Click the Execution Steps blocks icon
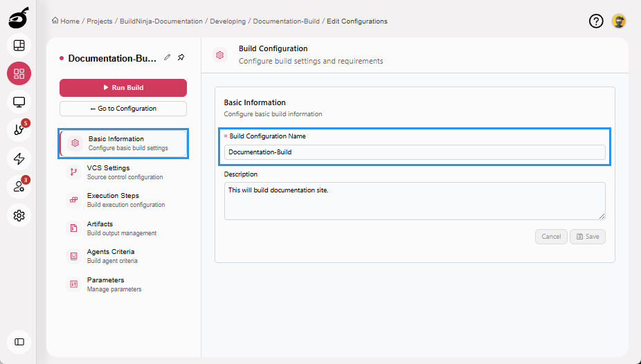 73,200
